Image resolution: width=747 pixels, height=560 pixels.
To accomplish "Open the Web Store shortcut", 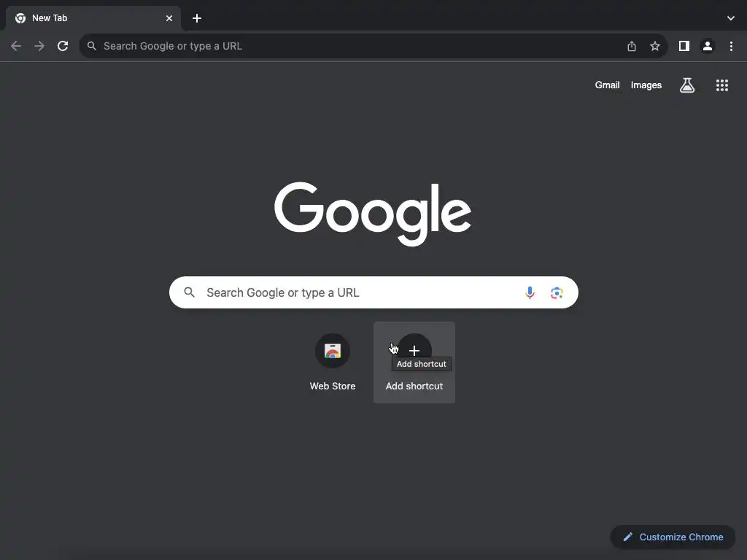I will click(333, 362).
